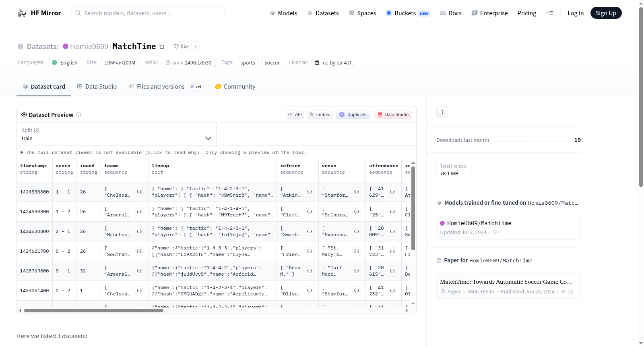
Task: Click the soccer tag
Action: [272, 62]
